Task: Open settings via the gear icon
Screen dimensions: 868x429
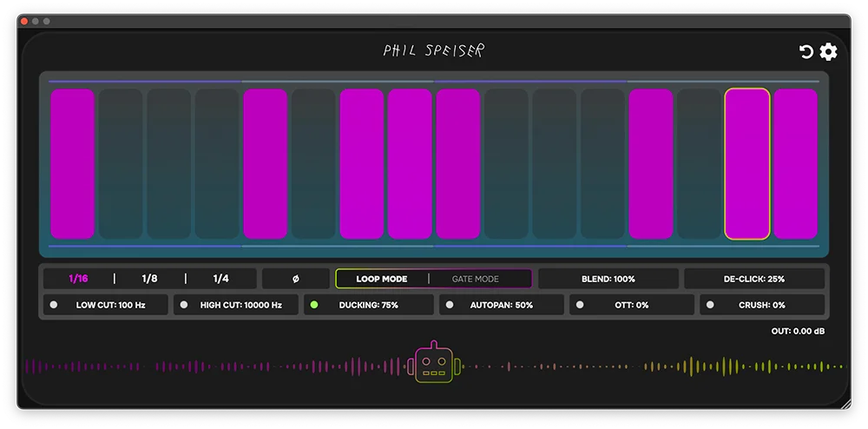Action: coord(829,52)
